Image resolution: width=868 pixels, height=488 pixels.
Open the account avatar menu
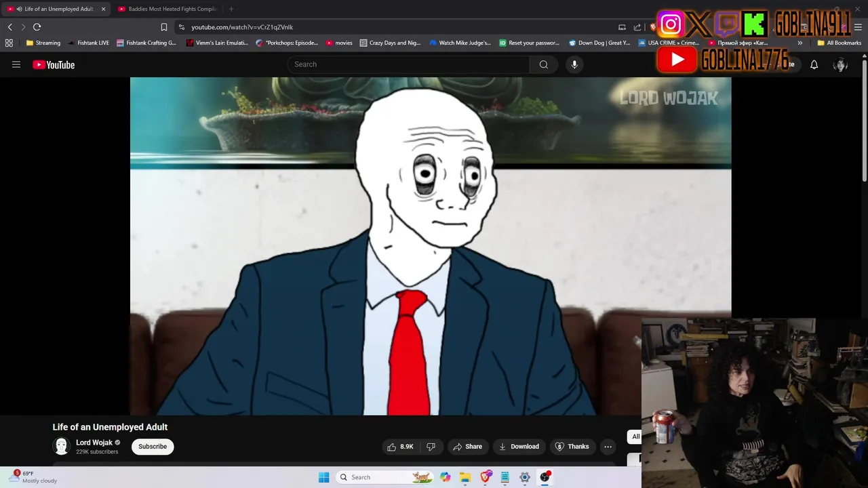(840, 64)
